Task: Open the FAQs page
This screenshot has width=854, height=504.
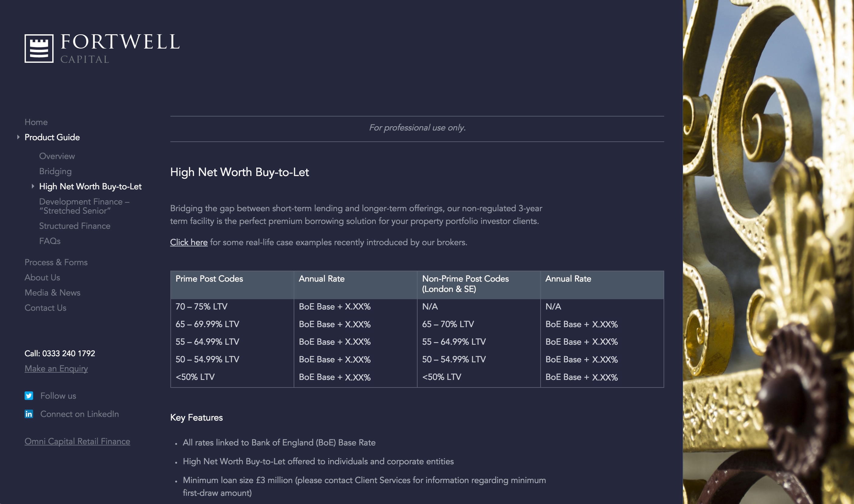Action: 50,241
